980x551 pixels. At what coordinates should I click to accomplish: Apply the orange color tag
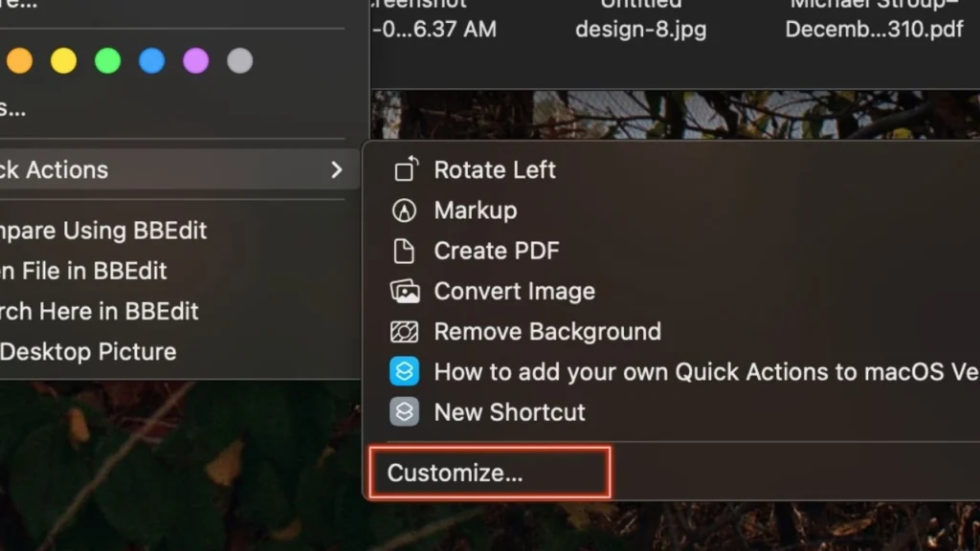pyautogui.click(x=19, y=61)
